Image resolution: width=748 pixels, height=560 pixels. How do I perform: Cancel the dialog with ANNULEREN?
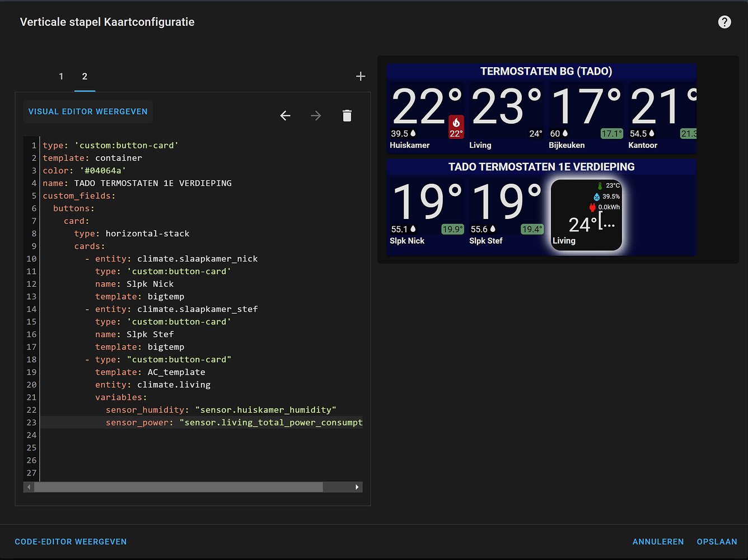[x=658, y=542]
